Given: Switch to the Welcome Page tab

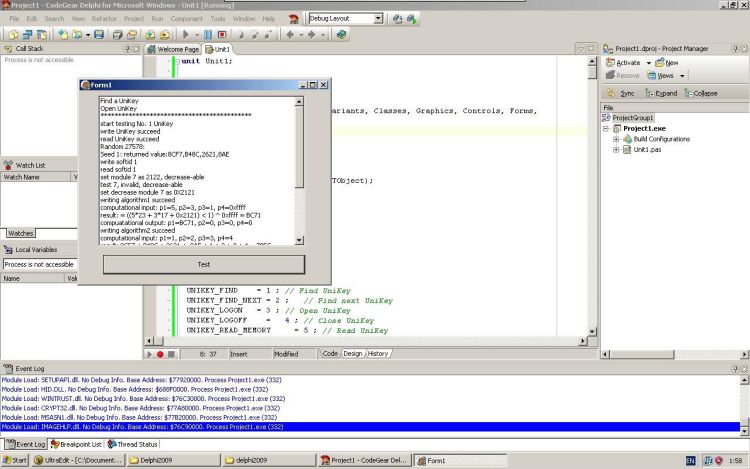Looking at the screenshot, I should pos(173,49).
